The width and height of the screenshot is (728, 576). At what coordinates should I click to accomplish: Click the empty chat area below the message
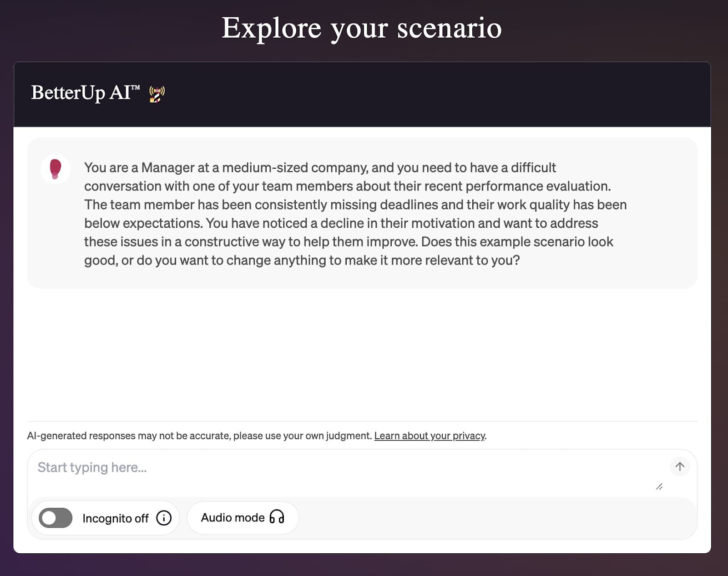click(x=362, y=355)
